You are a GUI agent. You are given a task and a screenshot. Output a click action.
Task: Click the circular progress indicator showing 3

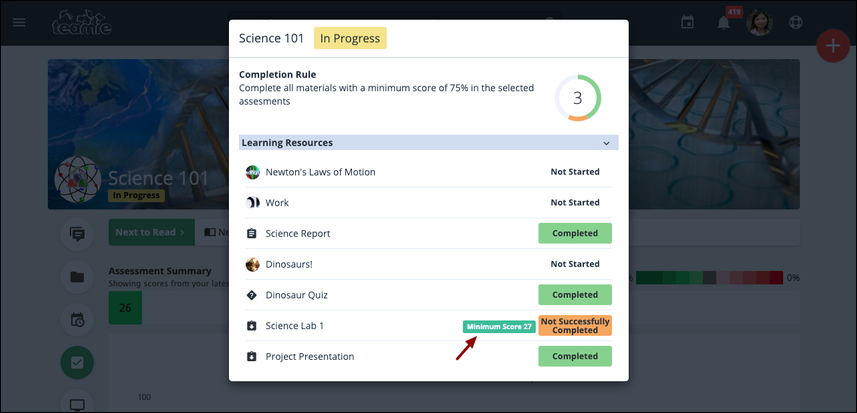point(577,98)
